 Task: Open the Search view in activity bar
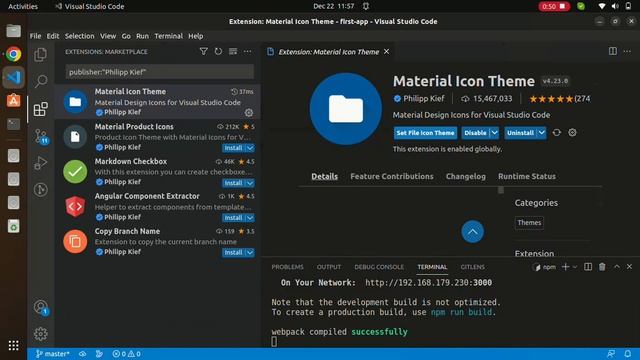40,81
